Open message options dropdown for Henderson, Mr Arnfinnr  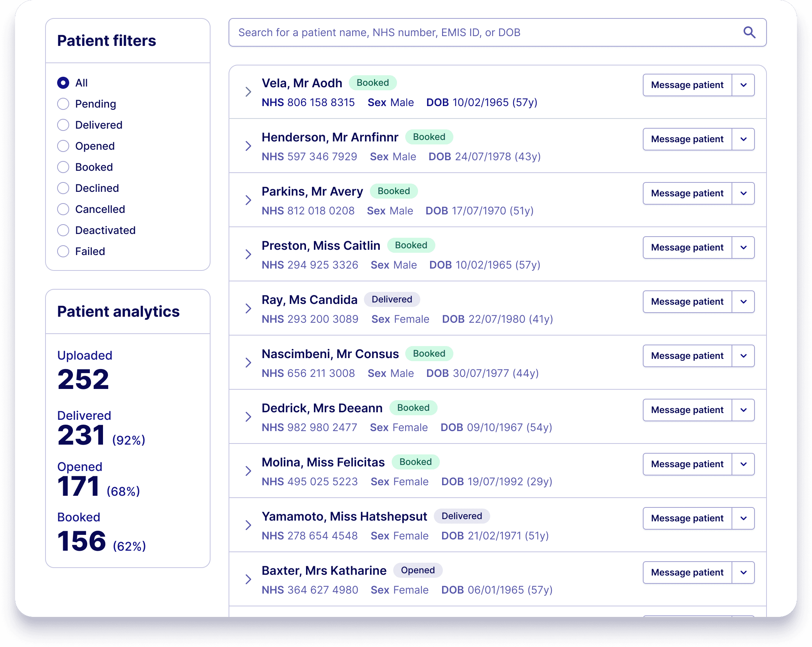click(743, 139)
